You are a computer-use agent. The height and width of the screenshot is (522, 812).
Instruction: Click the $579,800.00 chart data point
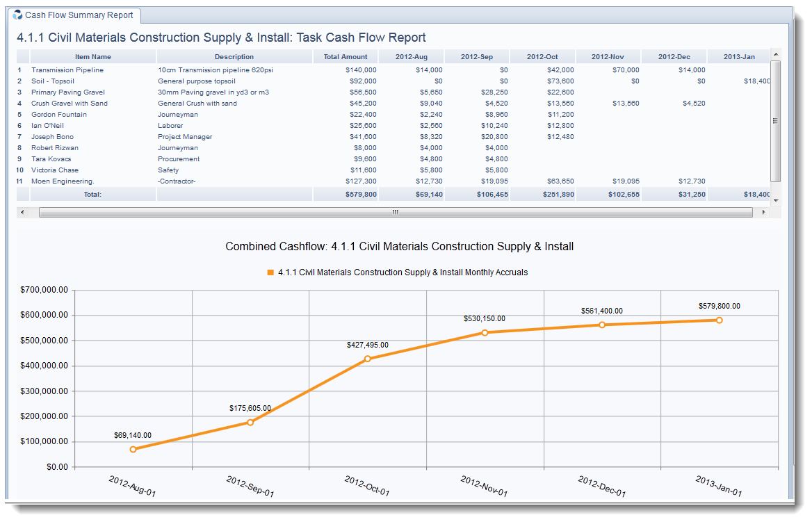(720, 320)
